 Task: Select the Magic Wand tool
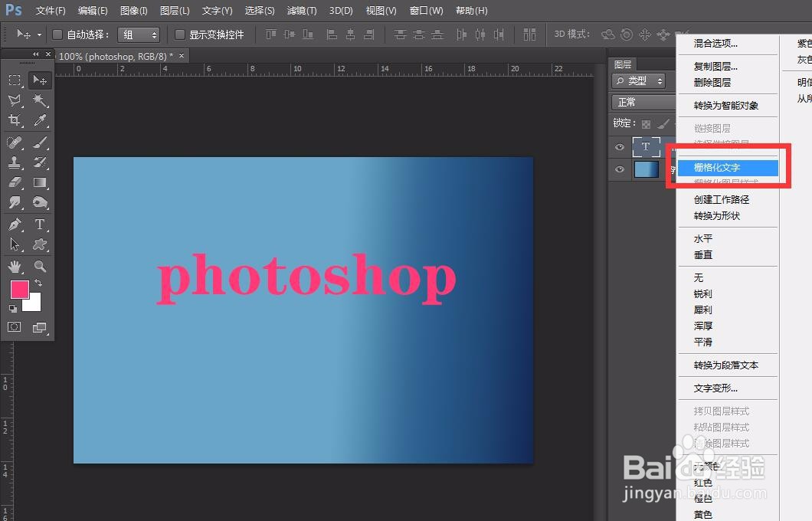pos(39,100)
